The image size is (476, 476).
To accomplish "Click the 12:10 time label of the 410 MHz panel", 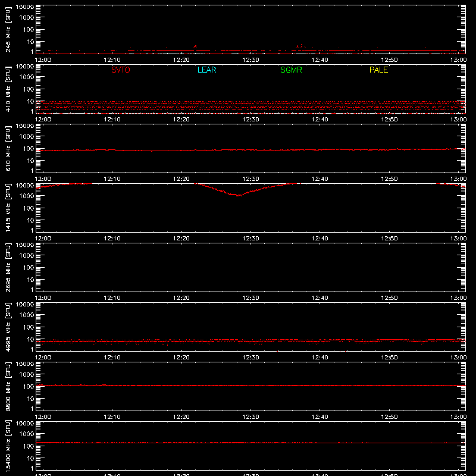I will 112,120.
